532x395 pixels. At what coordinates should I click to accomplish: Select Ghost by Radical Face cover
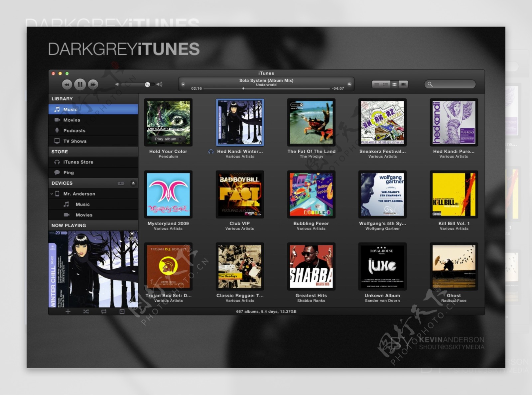click(454, 266)
